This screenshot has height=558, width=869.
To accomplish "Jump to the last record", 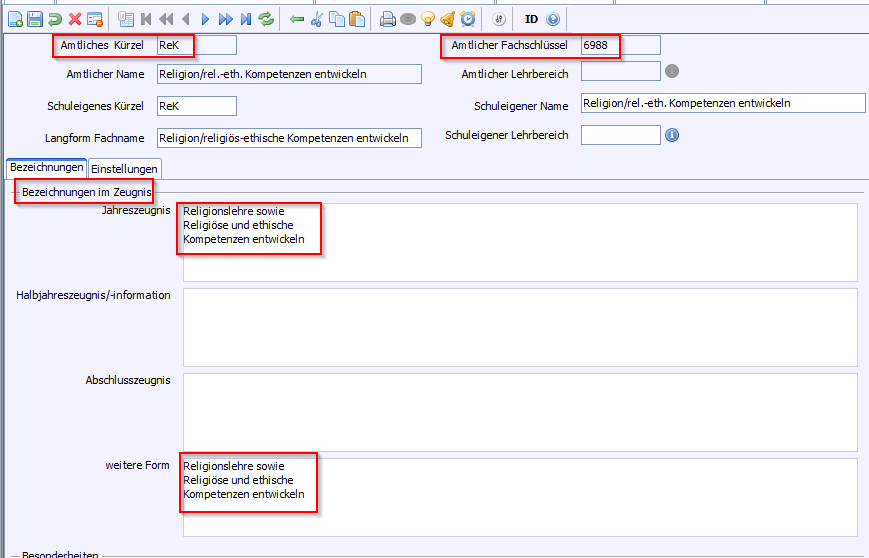I will click(246, 19).
